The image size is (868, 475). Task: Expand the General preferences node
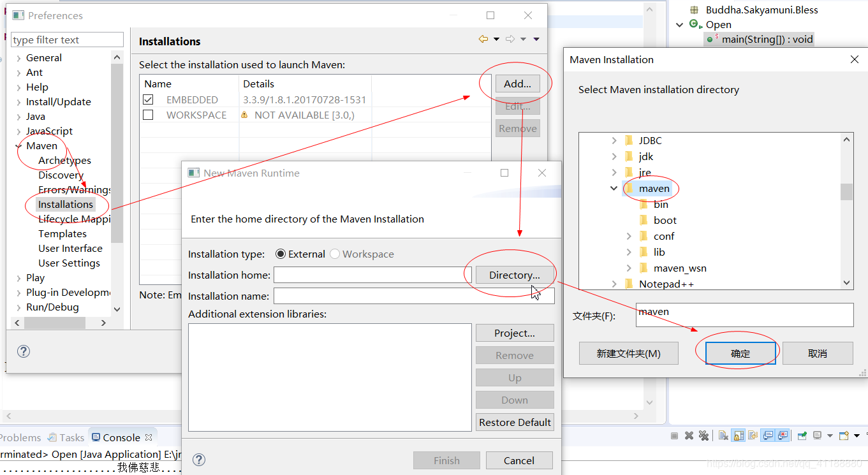(x=18, y=57)
